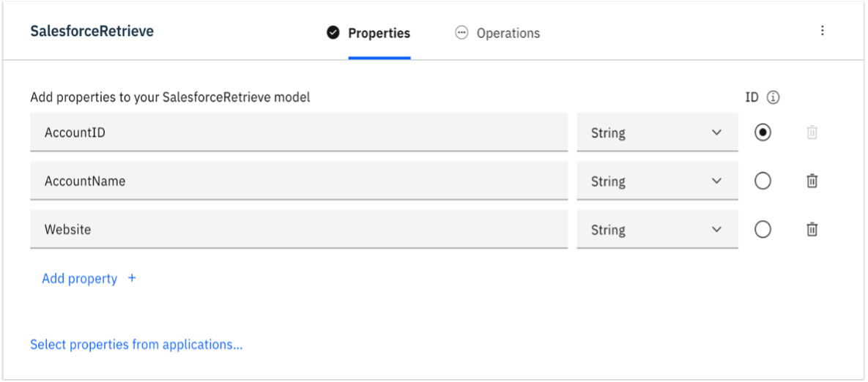Screen dimensions: 868x382
Task: Click the Properties checkmark icon
Action: click(x=333, y=33)
